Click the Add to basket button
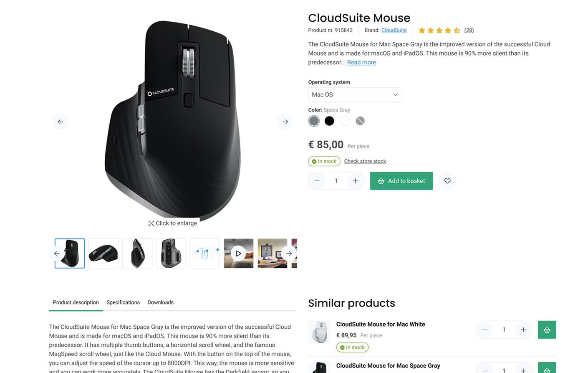588x373 pixels. click(401, 181)
